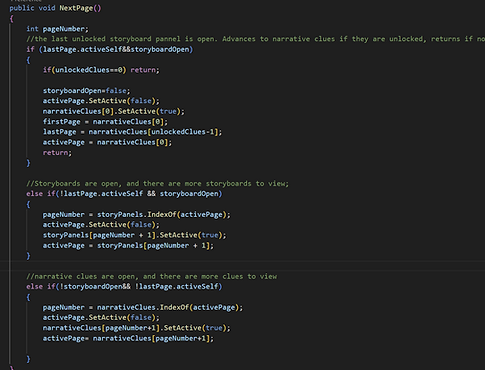Click the 'storyPanels[pageNumber + 1].SetActive(true);' line

pos(134,235)
